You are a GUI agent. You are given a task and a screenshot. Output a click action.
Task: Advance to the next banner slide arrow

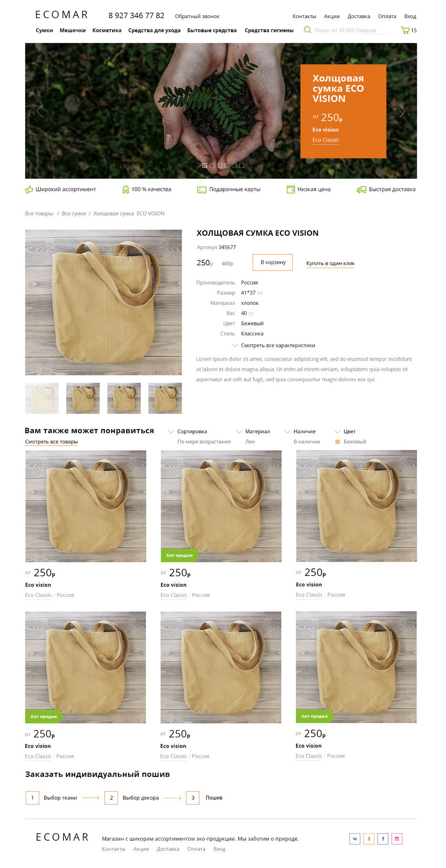pyautogui.click(x=402, y=111)
